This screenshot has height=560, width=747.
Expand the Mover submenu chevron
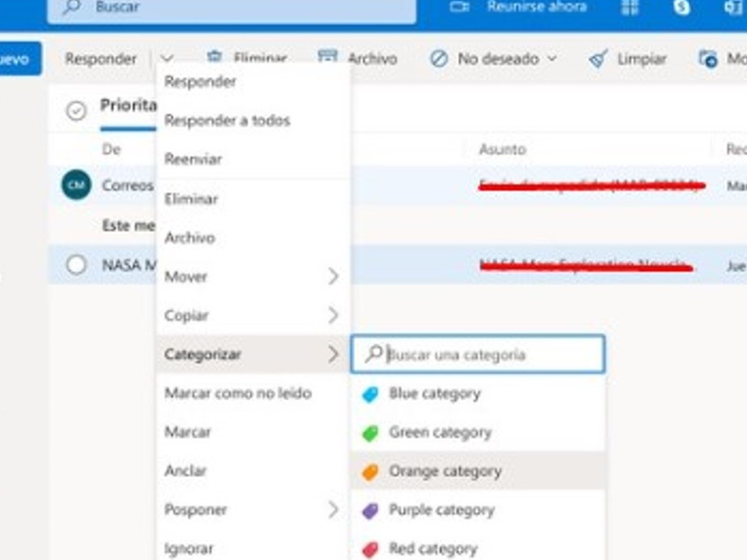pyautogui.click(x=333, y=276)
